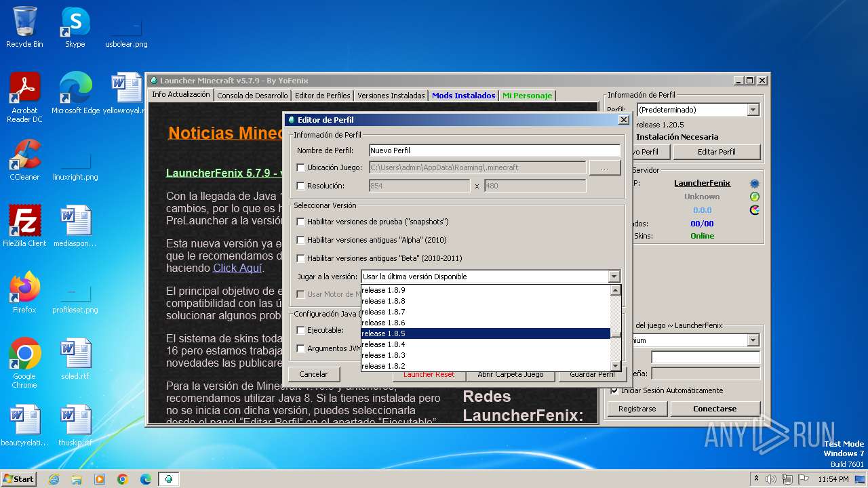The image size is (868, 488).
Task: Follow Click Aquí link in news
Action: 237,268
